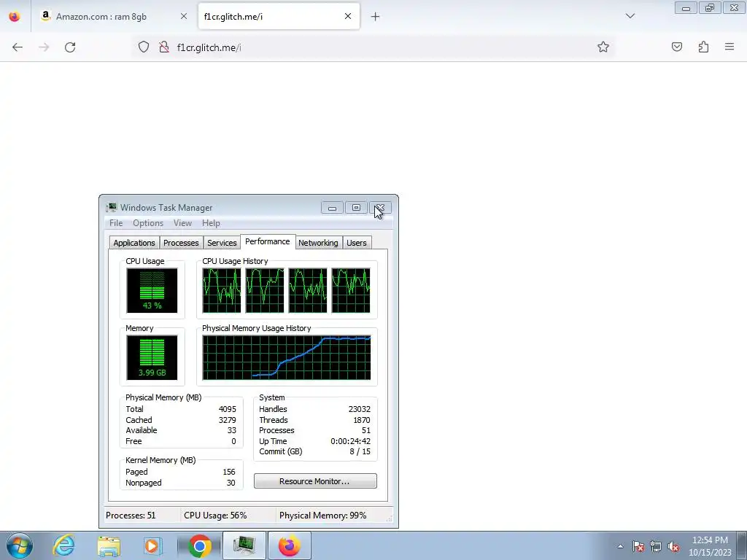The image size is (747, 560).
Task: Open Firefox hamburger application menu
Action: click(729, 47)
